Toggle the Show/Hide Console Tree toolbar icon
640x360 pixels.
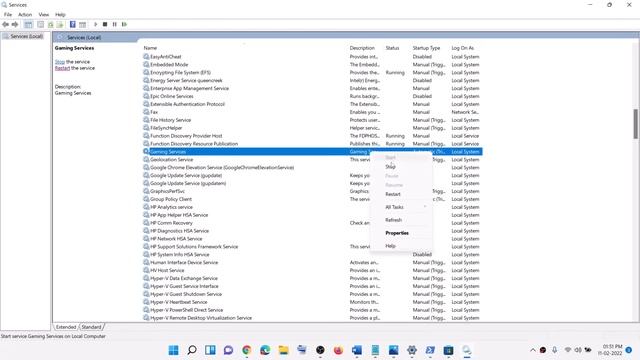28,24
